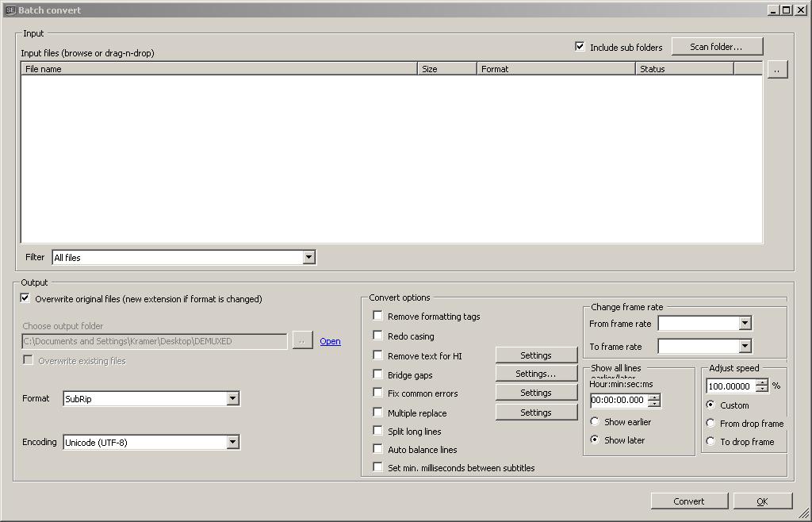
Task: Click the Subtitle Edit title bar icon
Action: [10, 10]
